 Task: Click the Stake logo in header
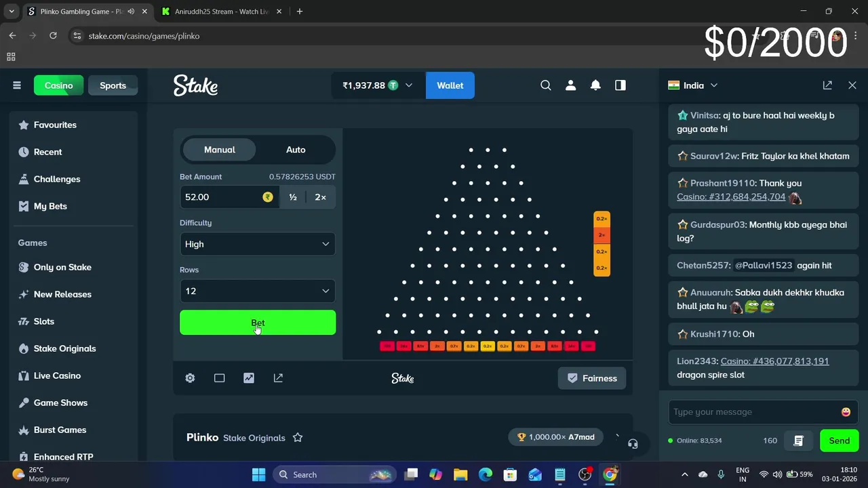pyautogui.click(x=195, y=85)
